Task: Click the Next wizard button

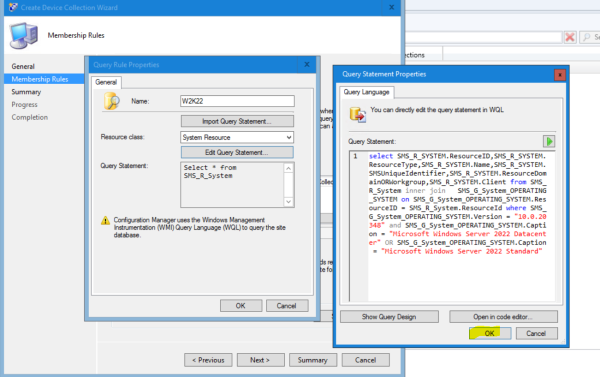Action: point(260,360)
